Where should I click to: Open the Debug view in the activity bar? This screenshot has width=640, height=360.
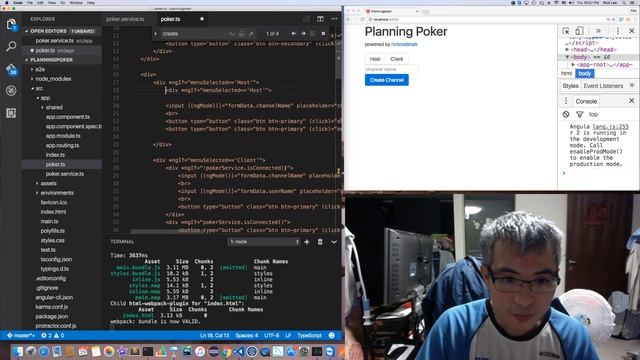tap(11, 91)
